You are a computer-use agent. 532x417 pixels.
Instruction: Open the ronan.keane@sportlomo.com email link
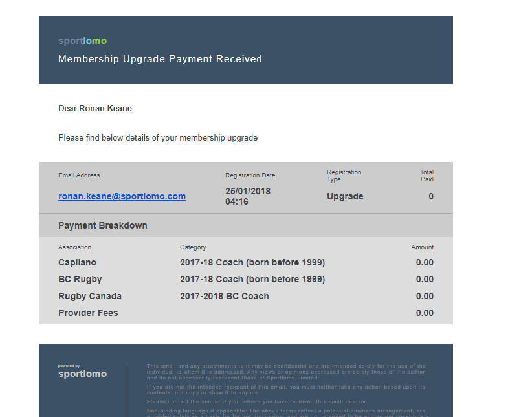pos(122,196)
